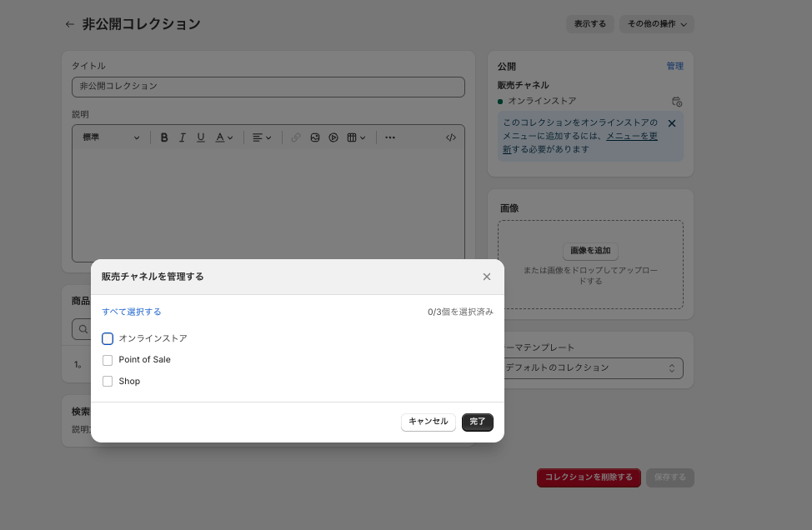Toggle underline formatting in description editor

(201, 137)
